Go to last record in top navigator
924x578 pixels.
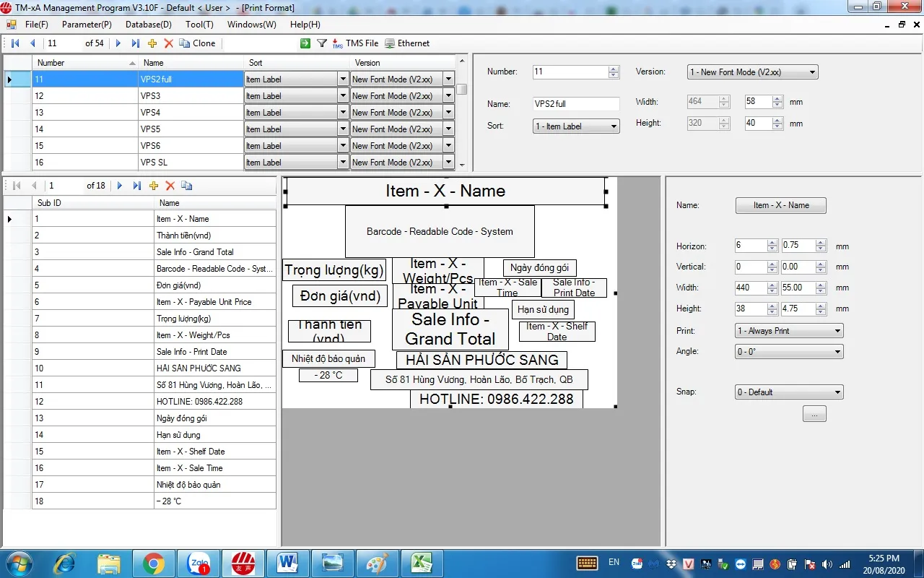click(x=135, y=43)
